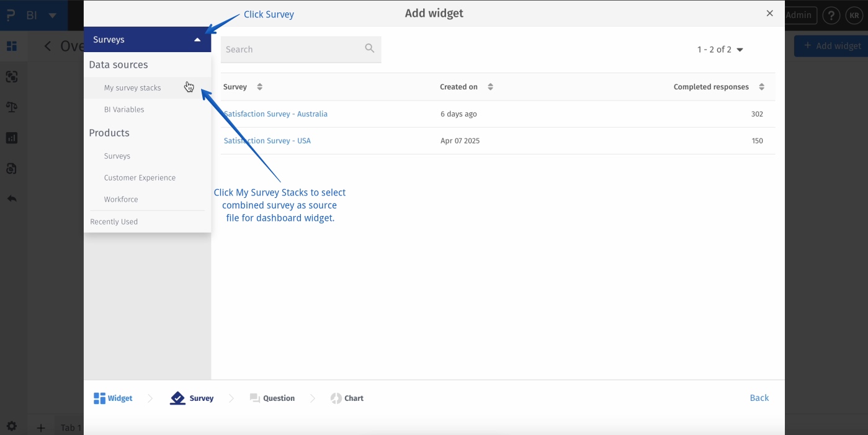868x435 pixels.
Task: Open the pagination 1 - 2 of 2 dropdown
Action: tap(720, 50)
